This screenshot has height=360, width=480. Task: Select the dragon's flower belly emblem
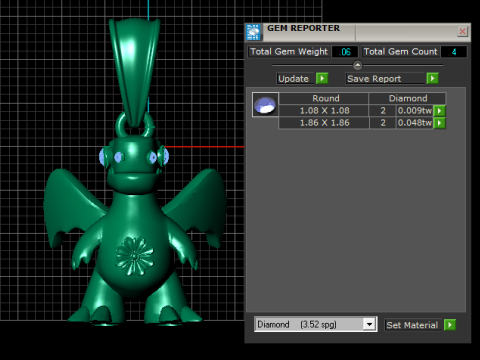pyautogui.click(x=135, y=256)
